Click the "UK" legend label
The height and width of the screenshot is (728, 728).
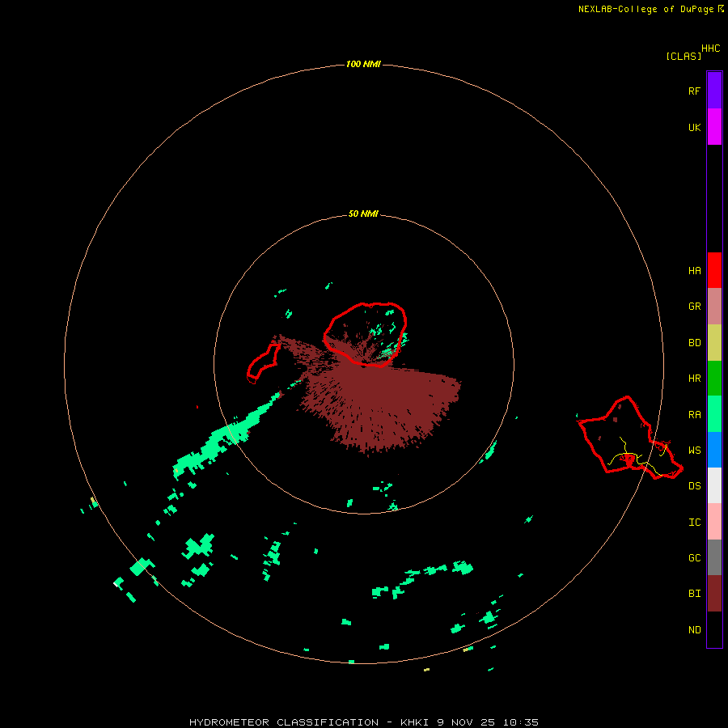coord(694,127)
